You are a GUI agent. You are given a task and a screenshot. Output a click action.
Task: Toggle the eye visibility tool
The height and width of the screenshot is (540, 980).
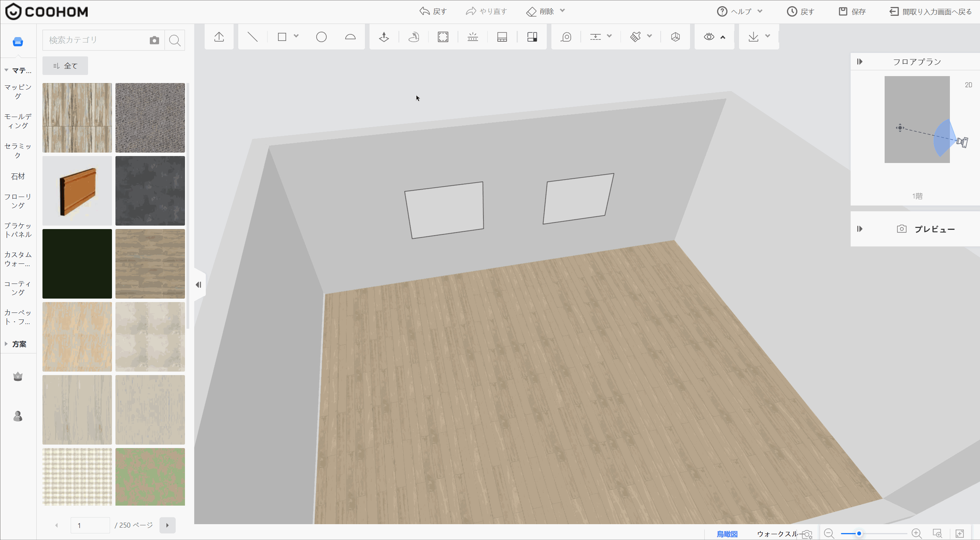click(709, 37)
